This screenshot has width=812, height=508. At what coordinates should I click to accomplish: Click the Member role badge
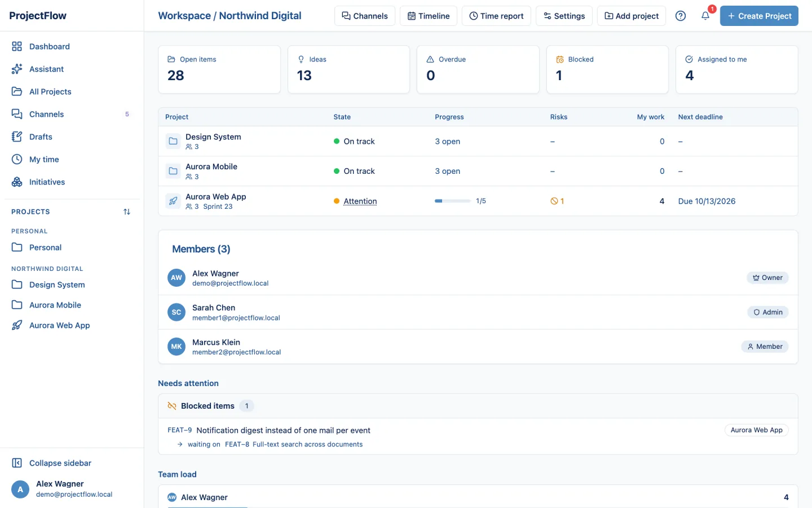pos(765,347)
